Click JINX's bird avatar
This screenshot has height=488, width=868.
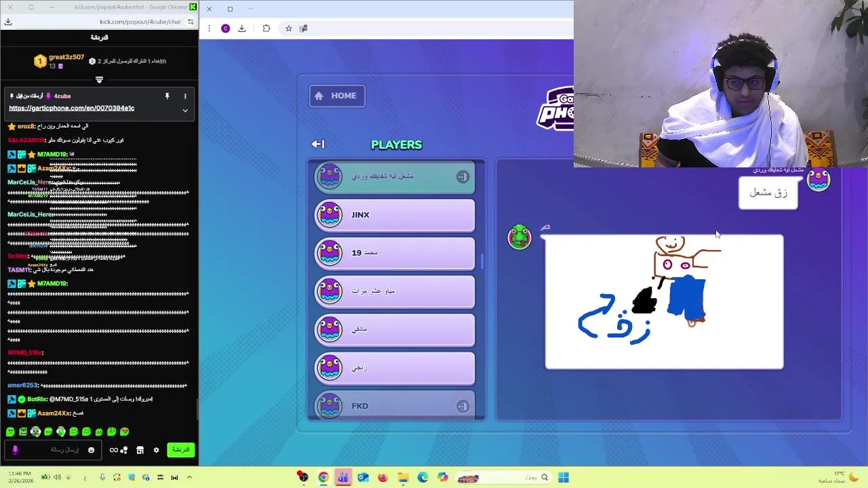pos(330,215)
